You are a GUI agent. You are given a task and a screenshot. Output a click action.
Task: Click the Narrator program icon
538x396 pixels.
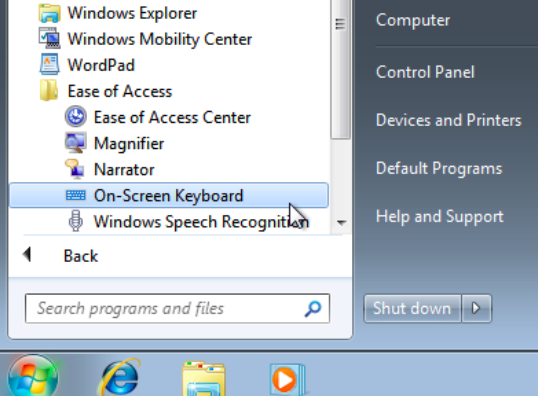(x=75, y=169)
